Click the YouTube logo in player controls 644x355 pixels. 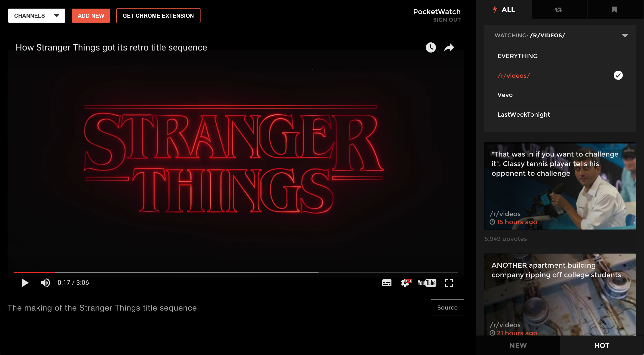(x=427, y=283)
